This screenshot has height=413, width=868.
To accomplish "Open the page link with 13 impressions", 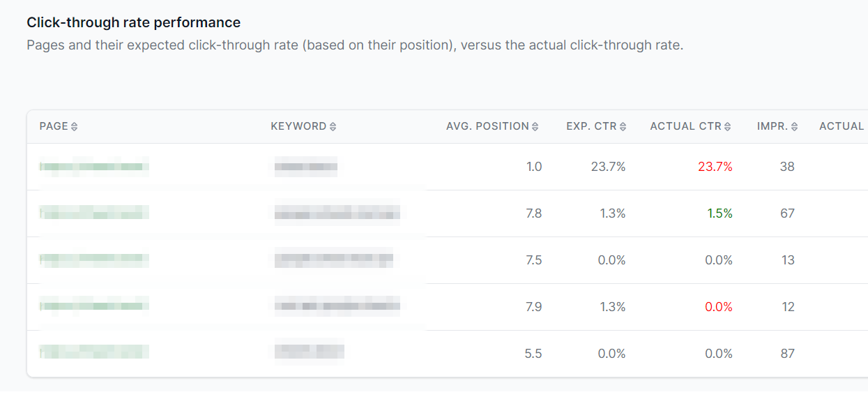I will pos(94,260).
